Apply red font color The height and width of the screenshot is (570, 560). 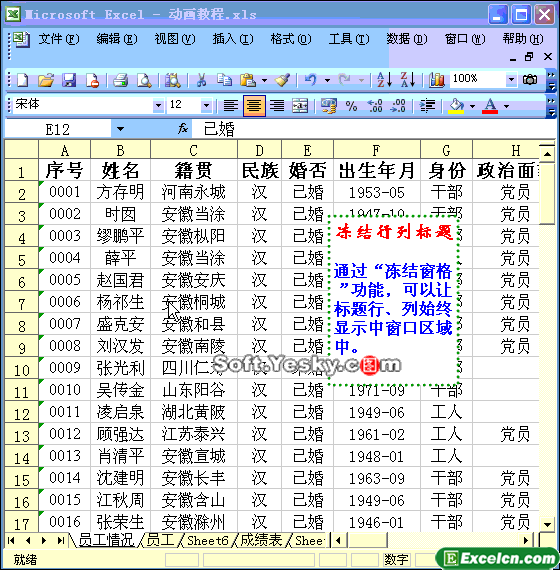[x=490, y=106]
